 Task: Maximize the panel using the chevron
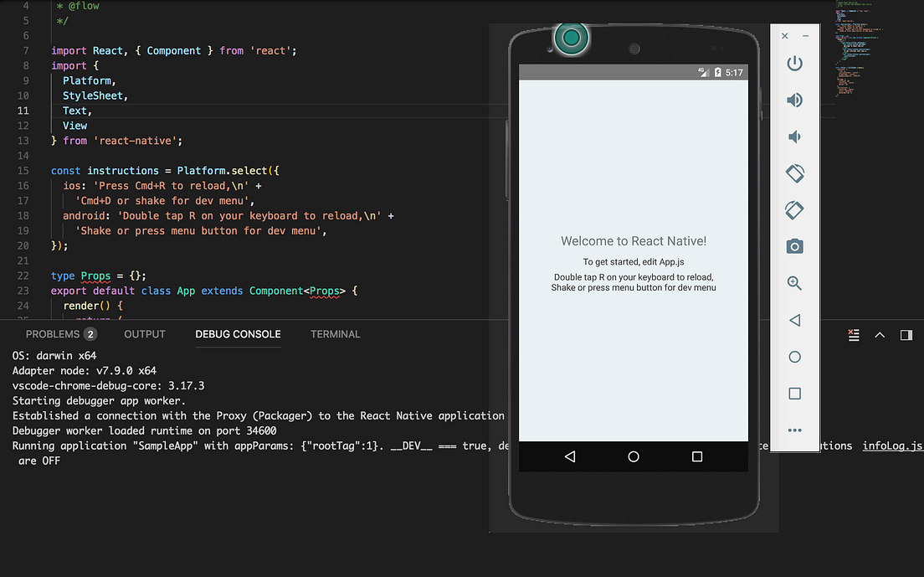(880, 334)
